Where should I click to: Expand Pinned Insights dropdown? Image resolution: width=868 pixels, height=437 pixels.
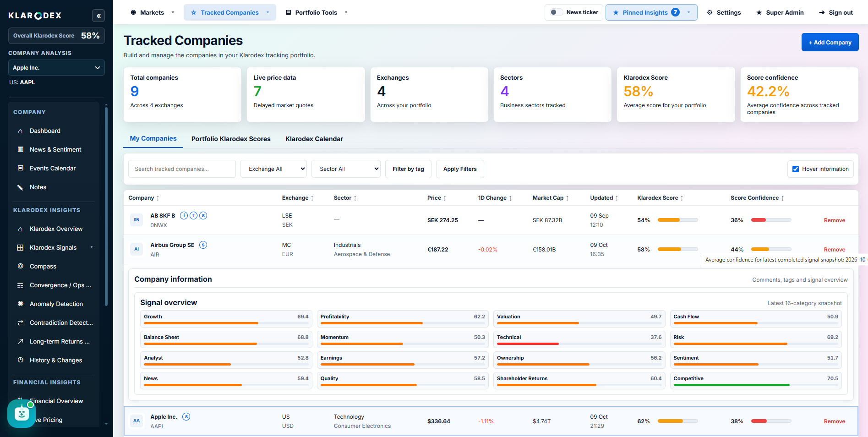(651, 13)
